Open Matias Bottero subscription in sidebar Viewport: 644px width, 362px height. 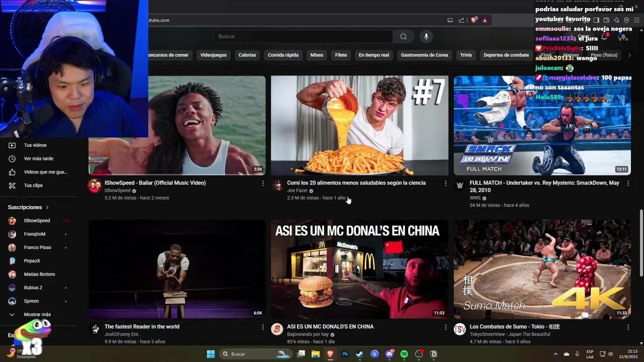(37, 275)
